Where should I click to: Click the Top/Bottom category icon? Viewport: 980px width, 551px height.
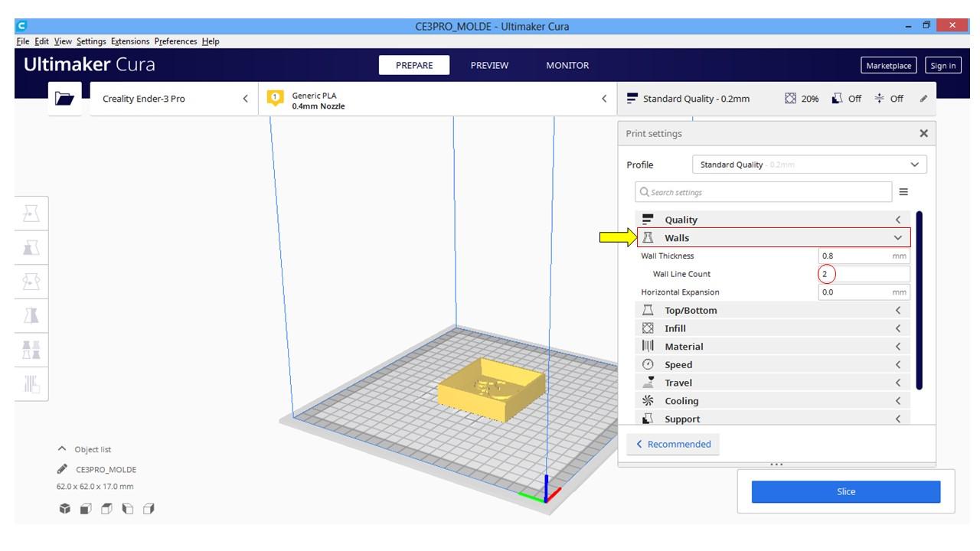pyautogui.click(x=648, y=310)
